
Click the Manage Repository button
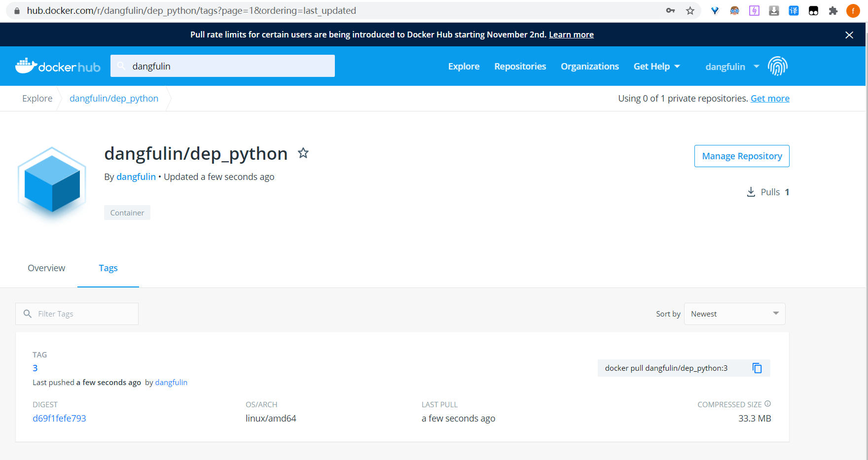click(x=742, y=156)
